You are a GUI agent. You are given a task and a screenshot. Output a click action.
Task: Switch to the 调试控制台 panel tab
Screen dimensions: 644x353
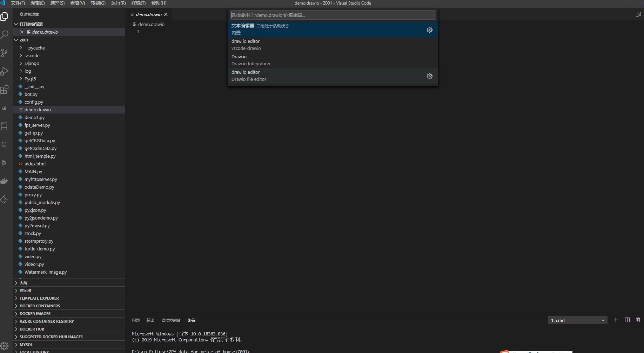coord(171,320)
